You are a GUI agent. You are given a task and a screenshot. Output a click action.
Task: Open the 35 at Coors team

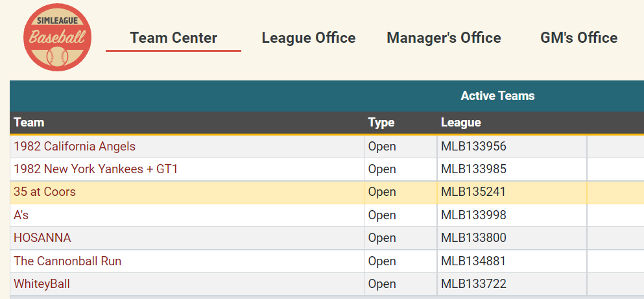coord(45,192)
